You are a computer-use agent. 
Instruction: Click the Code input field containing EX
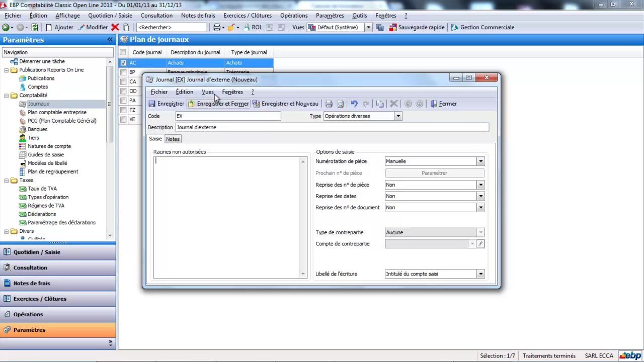tap(228, 116)
